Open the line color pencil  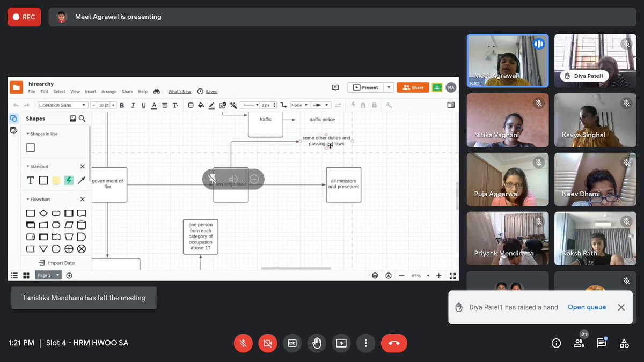click(x=211, y=105)
